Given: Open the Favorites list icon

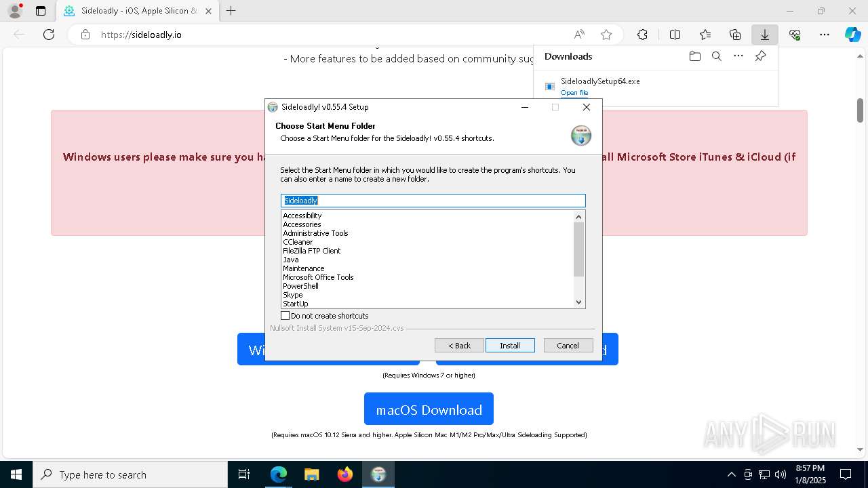Looking at the screenshot, I should [705, 35].
